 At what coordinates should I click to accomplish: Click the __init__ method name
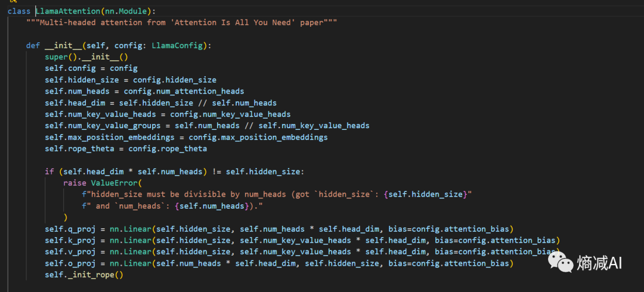[x=63, y=45]
